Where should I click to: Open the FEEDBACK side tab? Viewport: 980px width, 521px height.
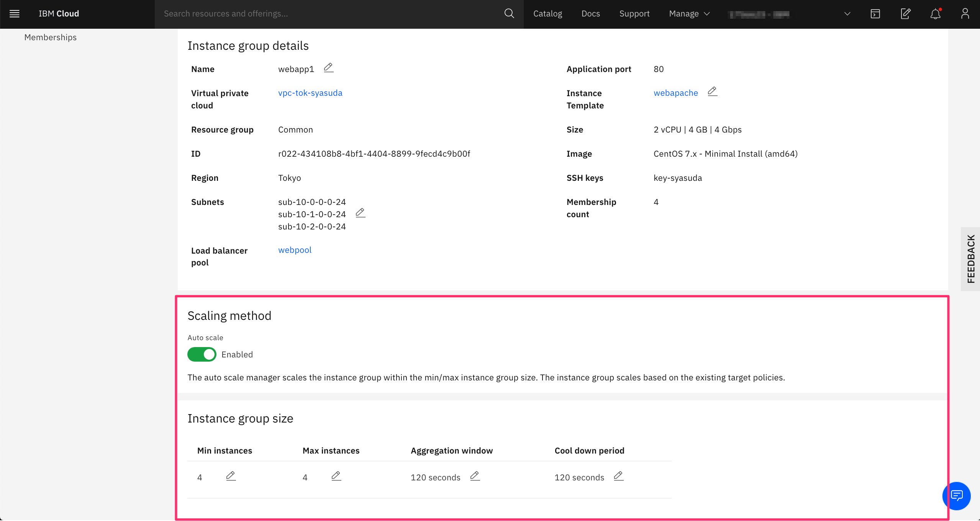tap(970, 259)
